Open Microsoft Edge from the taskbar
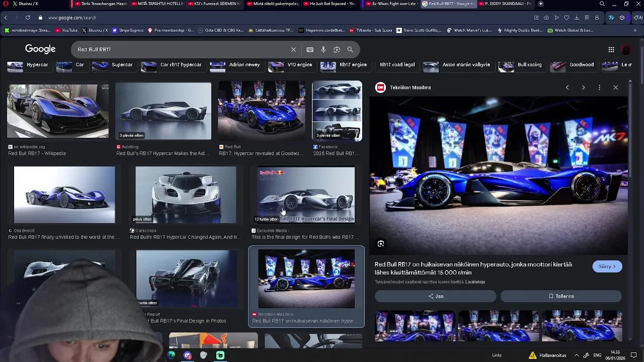Image resolution: width=644 pixels, height=362 pixels. click(171, 355)
